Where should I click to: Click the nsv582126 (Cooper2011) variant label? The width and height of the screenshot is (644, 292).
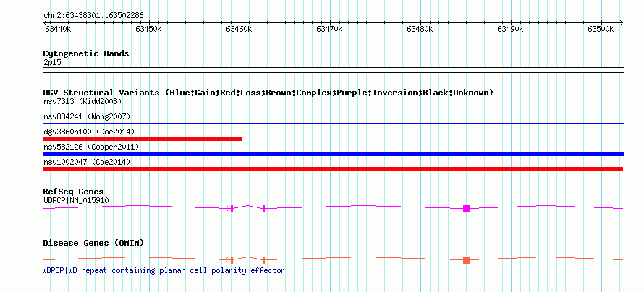click(91, 147)
